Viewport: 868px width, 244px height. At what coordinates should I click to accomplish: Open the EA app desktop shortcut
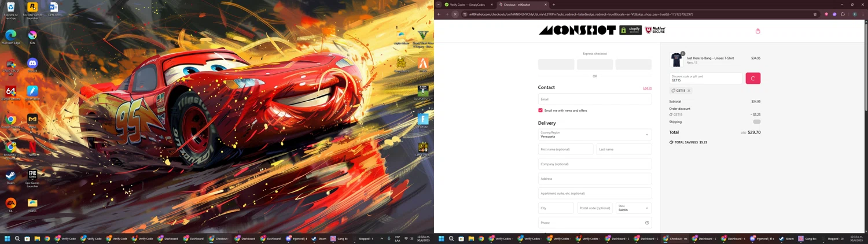click(x=10, y=205)
